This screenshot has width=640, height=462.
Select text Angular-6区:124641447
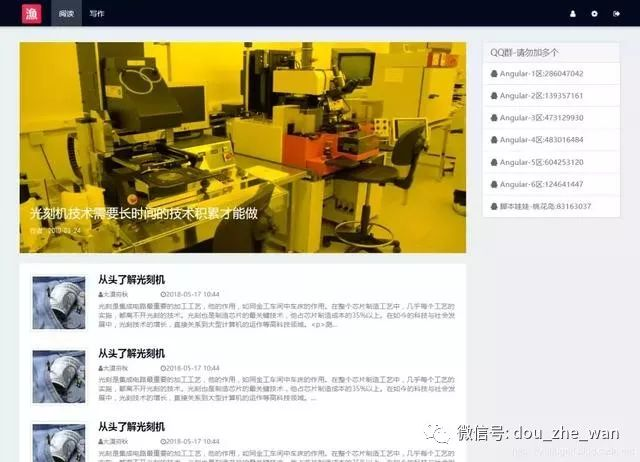click(x=541, y=184)
